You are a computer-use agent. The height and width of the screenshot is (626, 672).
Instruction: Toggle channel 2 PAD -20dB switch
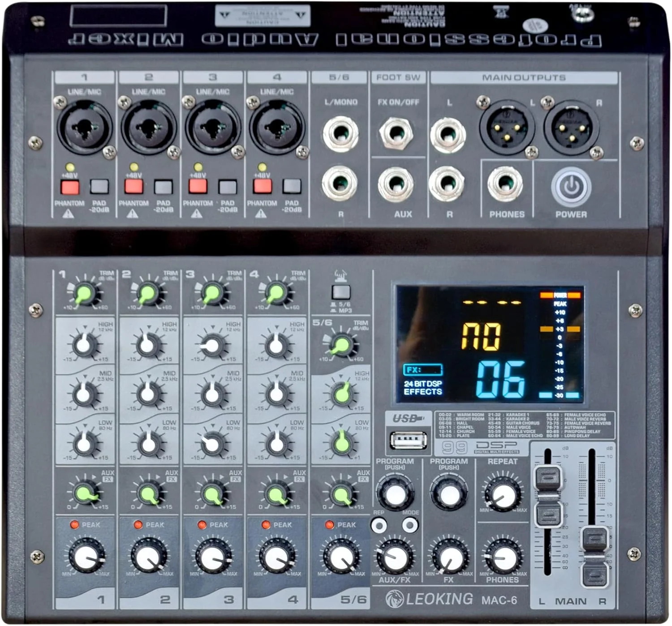tap(164, 186)
